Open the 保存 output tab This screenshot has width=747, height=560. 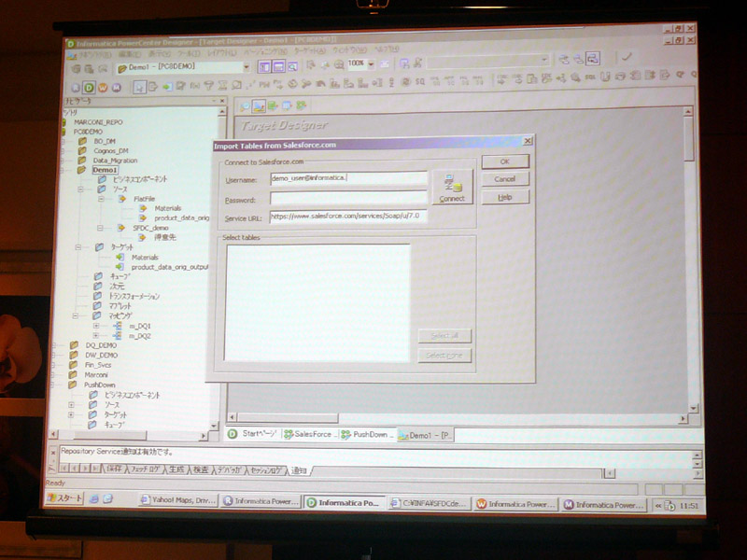pyautogui.click(x=113, y=469)
